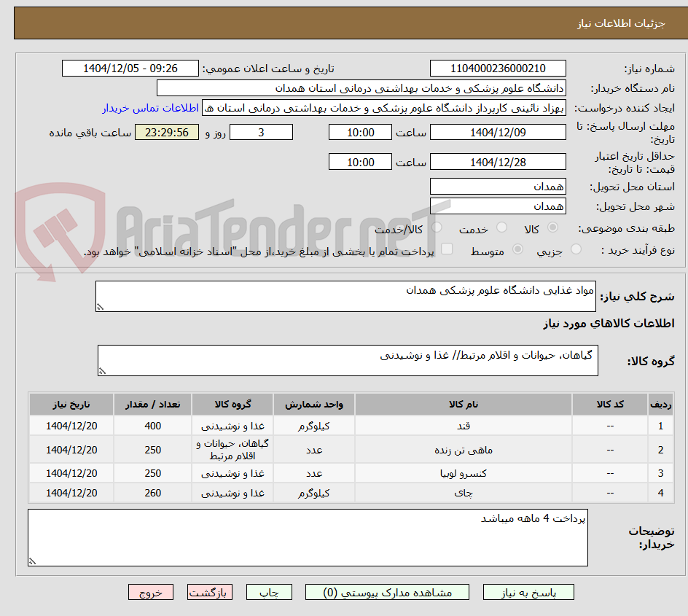This screenshot has width=688, height=616.
Task: Click the اطلاعات کالاهای مورد نیاز heading
Action: (x=609, y=324)
